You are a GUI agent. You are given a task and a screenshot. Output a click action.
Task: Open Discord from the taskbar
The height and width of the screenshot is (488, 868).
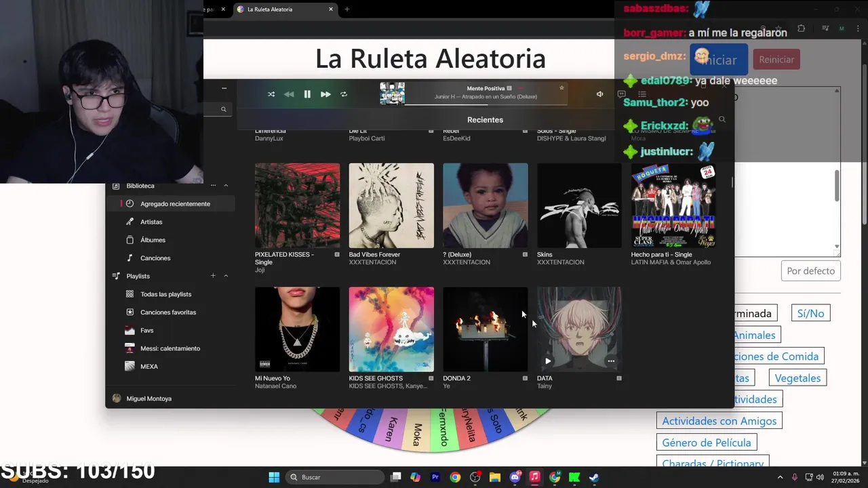pyautogui.click(x=515, y=477)
